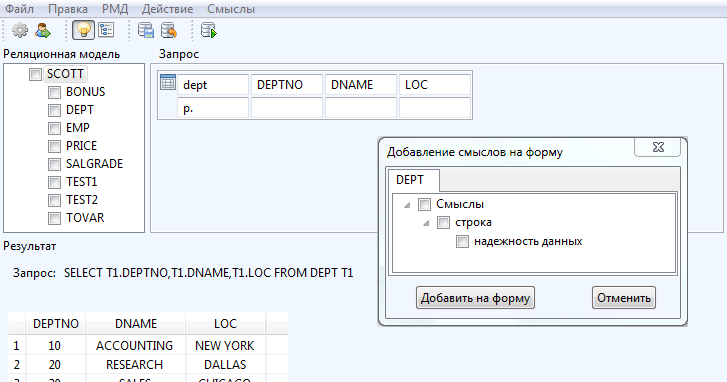Click the table icon beside dept row
The height and width of the screenshot is (382, 727).
[x=167, y=83]
